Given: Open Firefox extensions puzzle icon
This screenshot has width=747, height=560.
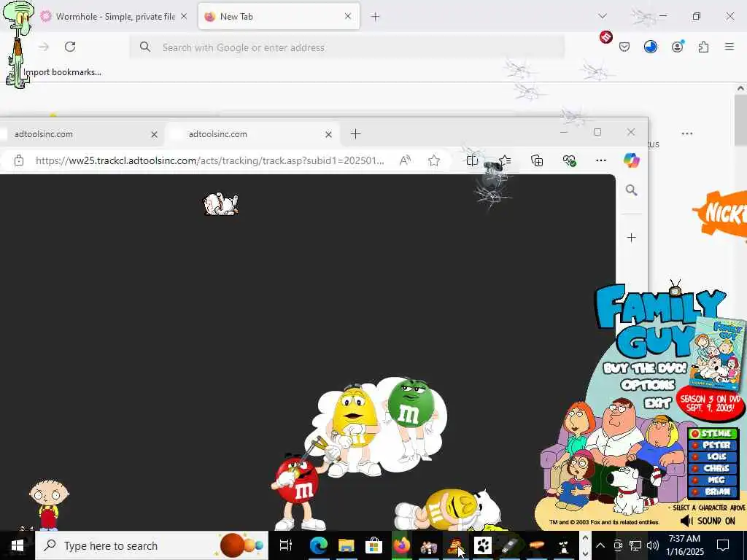Looking at the screenshot, I should 703,47.
